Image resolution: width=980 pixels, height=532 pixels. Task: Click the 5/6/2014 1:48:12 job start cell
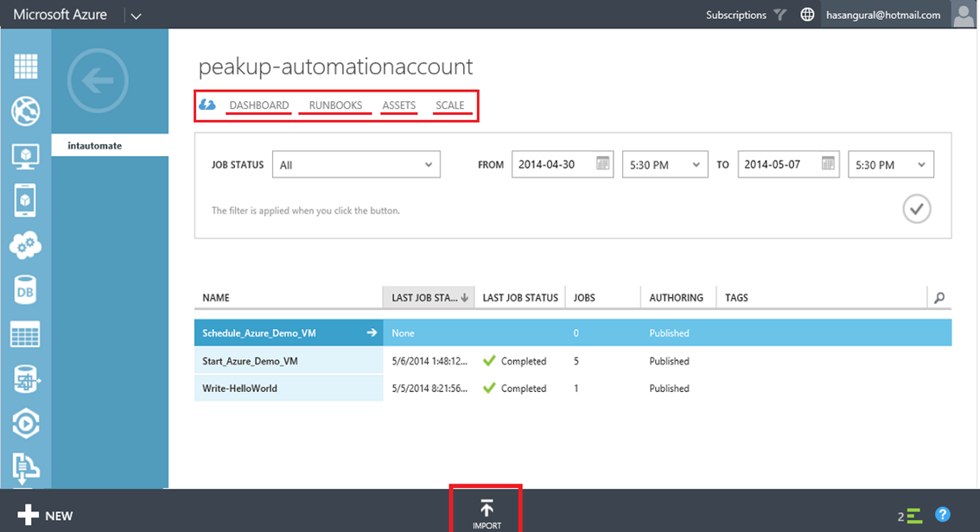tap(430, 361)
